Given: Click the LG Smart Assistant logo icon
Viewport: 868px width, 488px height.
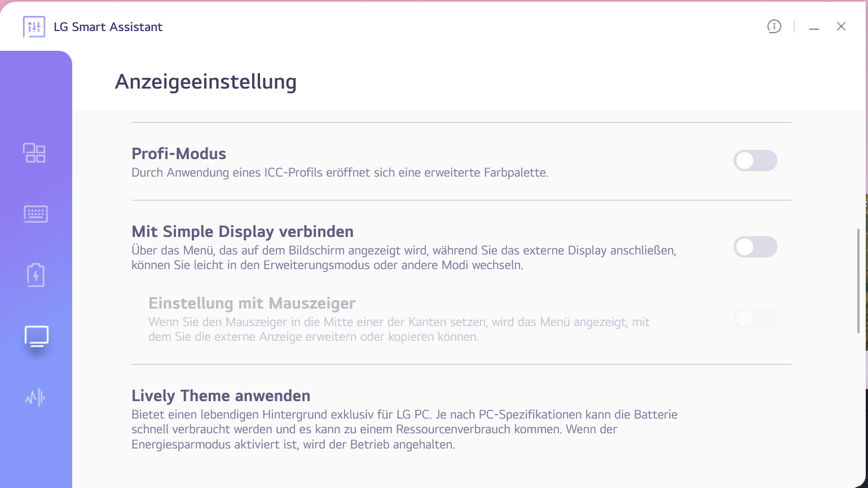Looking at the screenshot, I should [x=34, y=27].
